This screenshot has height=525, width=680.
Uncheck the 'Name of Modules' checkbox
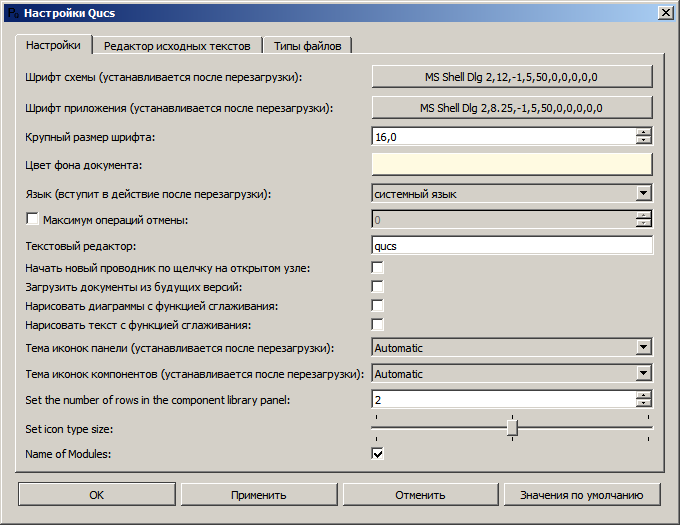[x=377, y=454]
